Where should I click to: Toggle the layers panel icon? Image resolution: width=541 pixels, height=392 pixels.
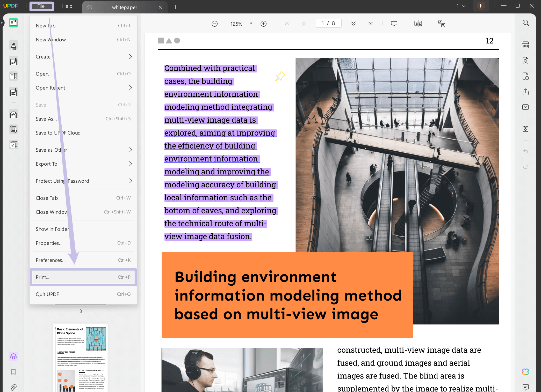click(13, 356)
